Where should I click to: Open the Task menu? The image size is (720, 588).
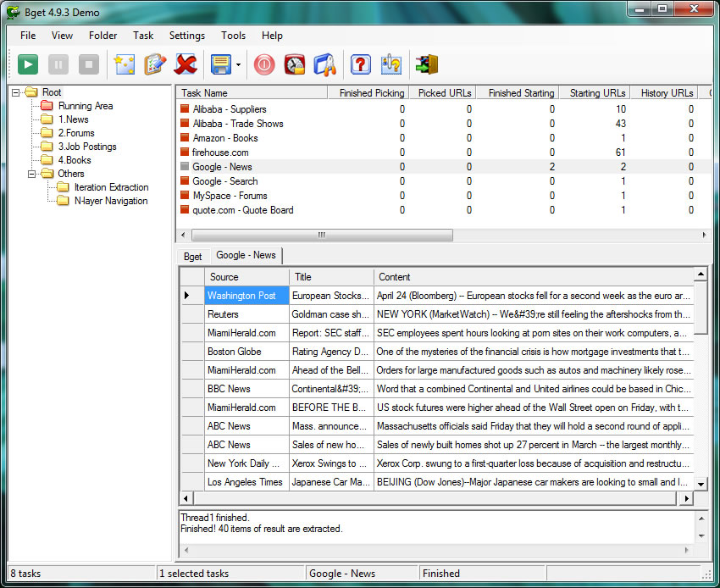pyautogui.click(x=143, y=36)
